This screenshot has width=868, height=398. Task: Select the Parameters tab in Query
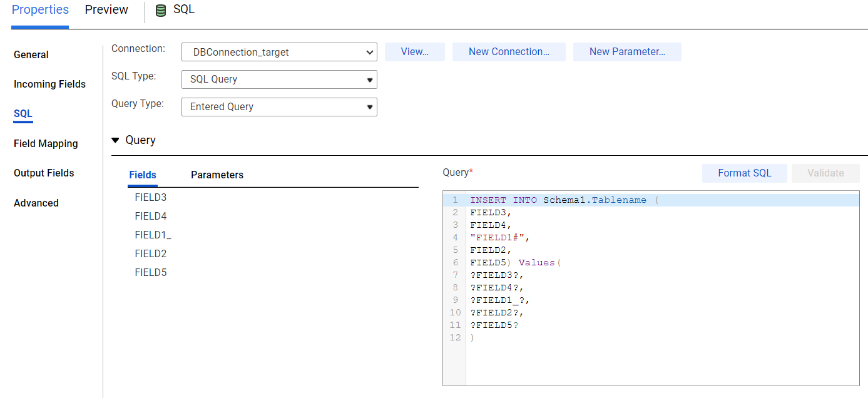click(217, 175)
